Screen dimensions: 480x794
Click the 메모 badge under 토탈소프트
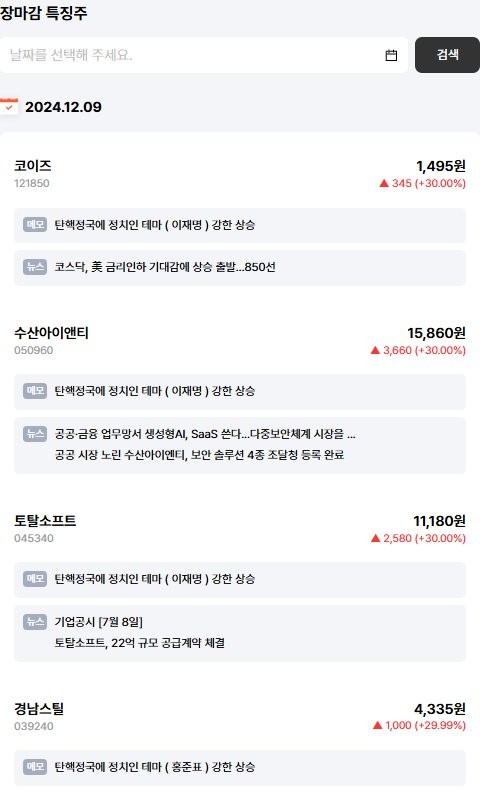35,578
